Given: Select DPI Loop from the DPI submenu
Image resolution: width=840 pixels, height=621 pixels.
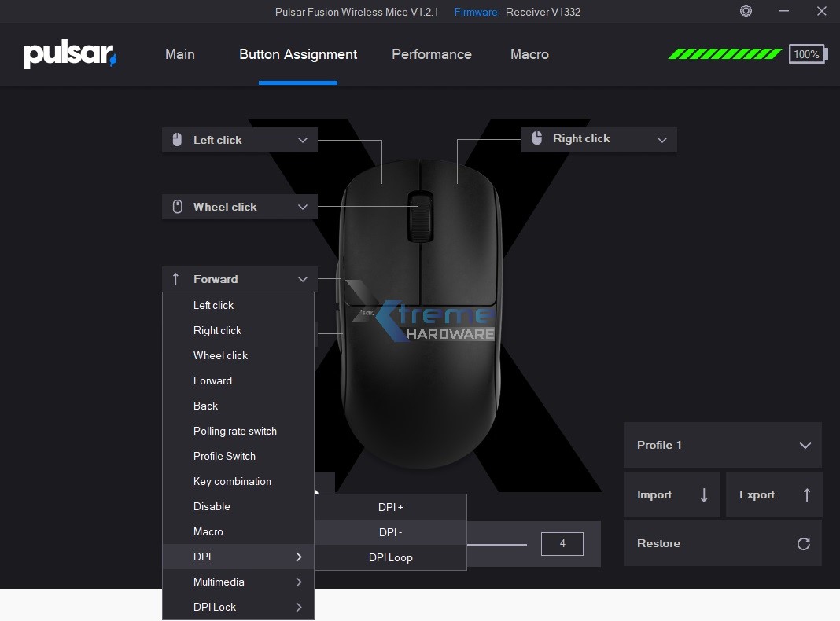Looking at the screenshot, I should 390,557.
